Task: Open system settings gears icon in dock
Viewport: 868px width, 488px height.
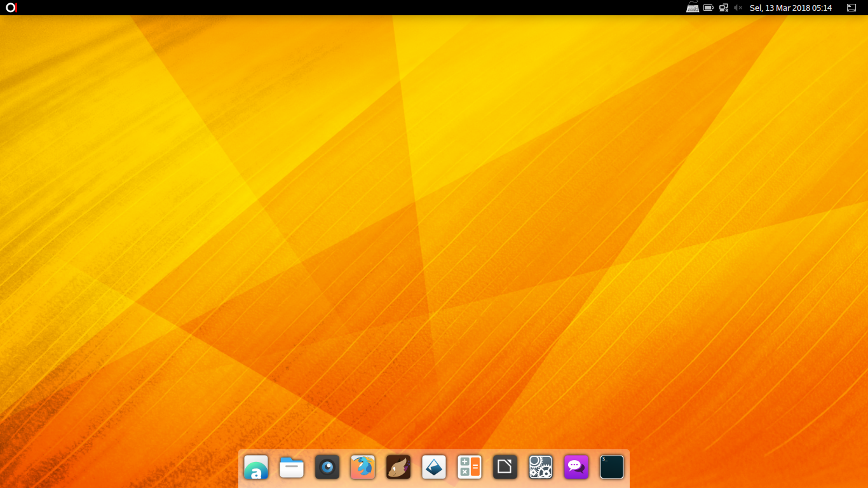Action: 541,468
